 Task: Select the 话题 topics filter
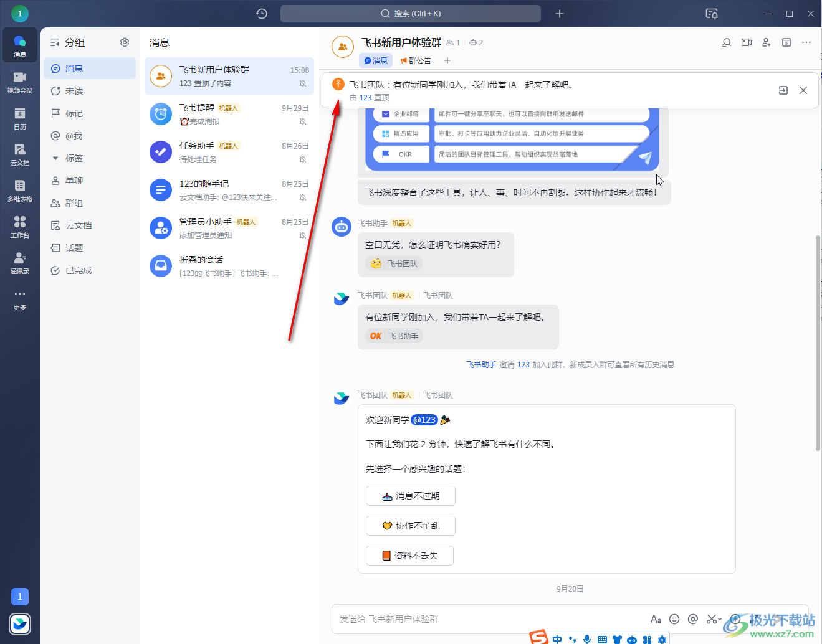90,248
